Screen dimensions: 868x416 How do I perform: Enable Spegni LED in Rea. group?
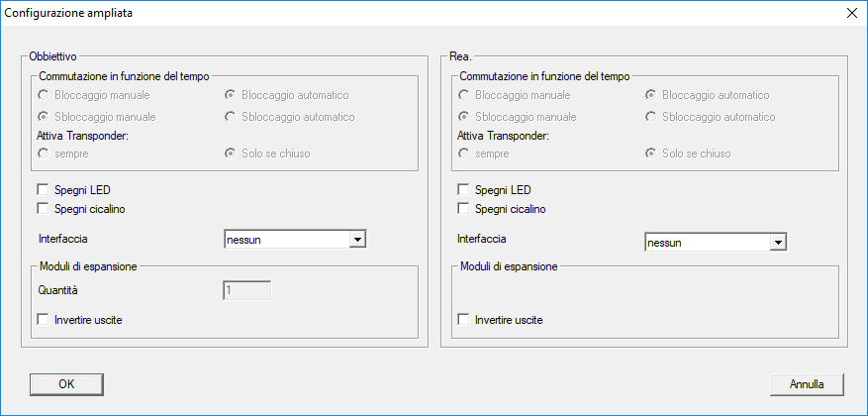(x=463, y=189)
